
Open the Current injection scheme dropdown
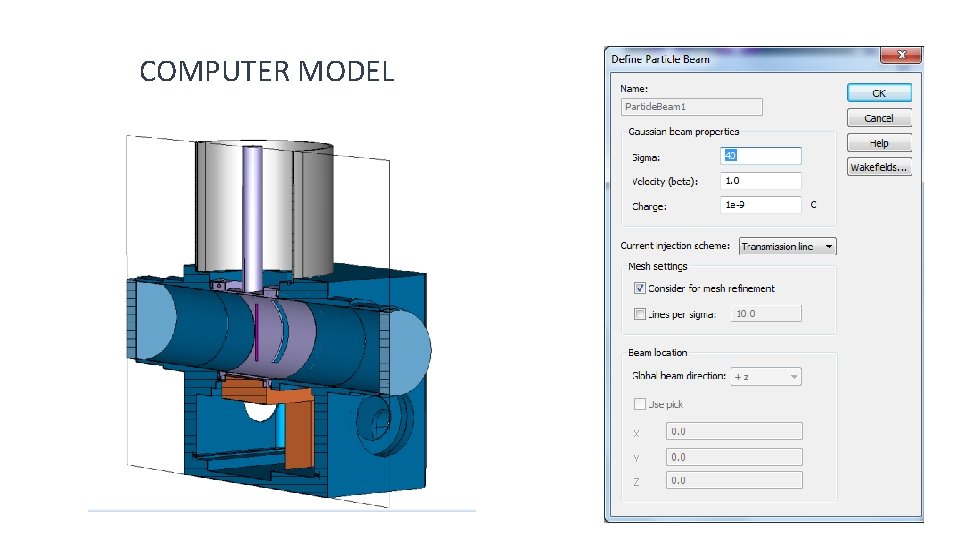(787, 246)
